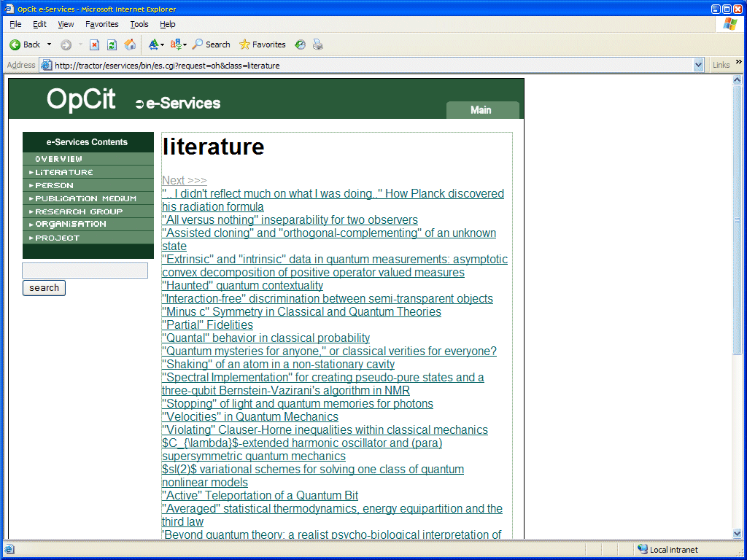The width and height of the screenshot is (747, 560).
Task: Open Favorites star toolbar button
Action: point(263,44)
